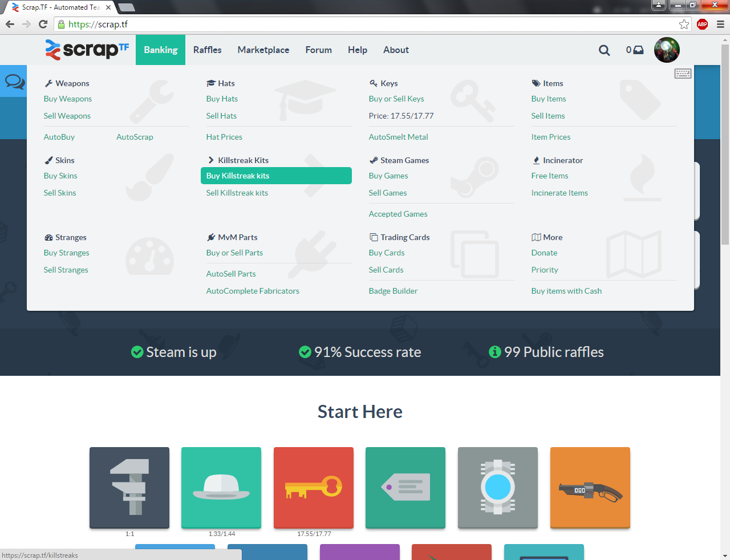Click the Buy Hats link
The height and width of the screenshot is (560, 730).
tap(222, 99)
